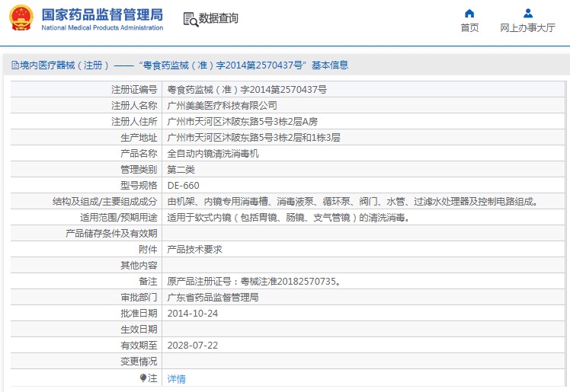Select expiry date 2028-07-22
The width and height of the screenshot is (570, 392).
[x=192, y=345]
